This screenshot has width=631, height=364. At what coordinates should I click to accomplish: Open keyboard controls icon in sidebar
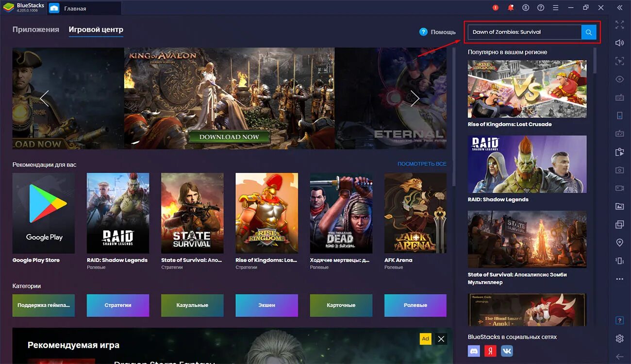coord(619,97)
